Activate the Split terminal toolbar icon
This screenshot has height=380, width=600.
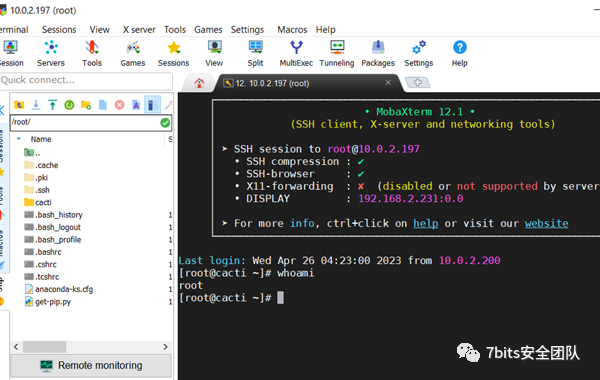click(x=255, y=53)
